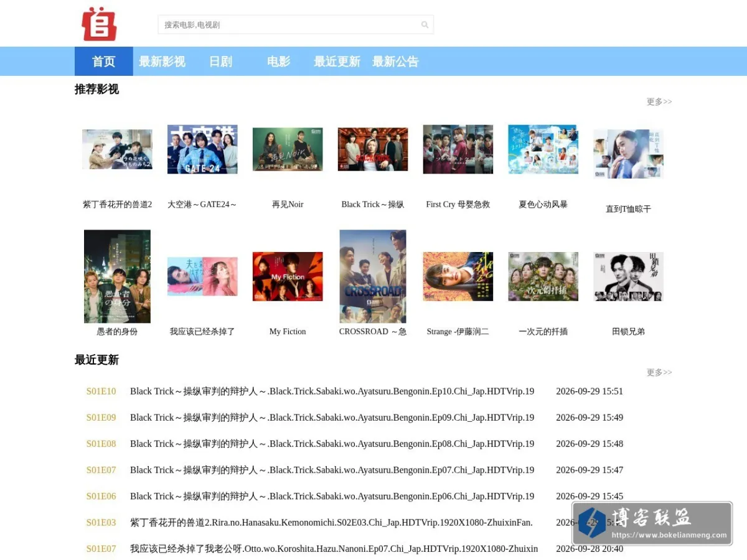Click the 愚者的身份 title text
This screenshot has width=747, height=560.
[117, 332]
